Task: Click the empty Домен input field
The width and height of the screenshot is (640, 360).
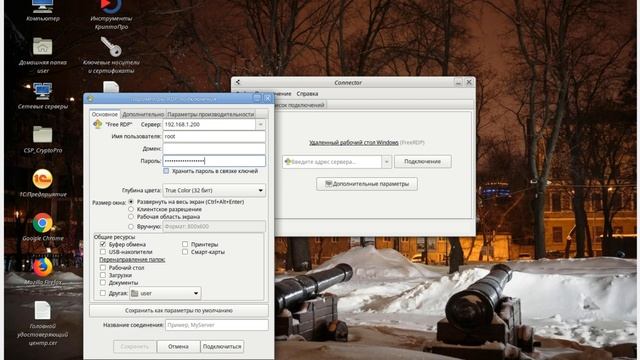Action: [214, 149]
